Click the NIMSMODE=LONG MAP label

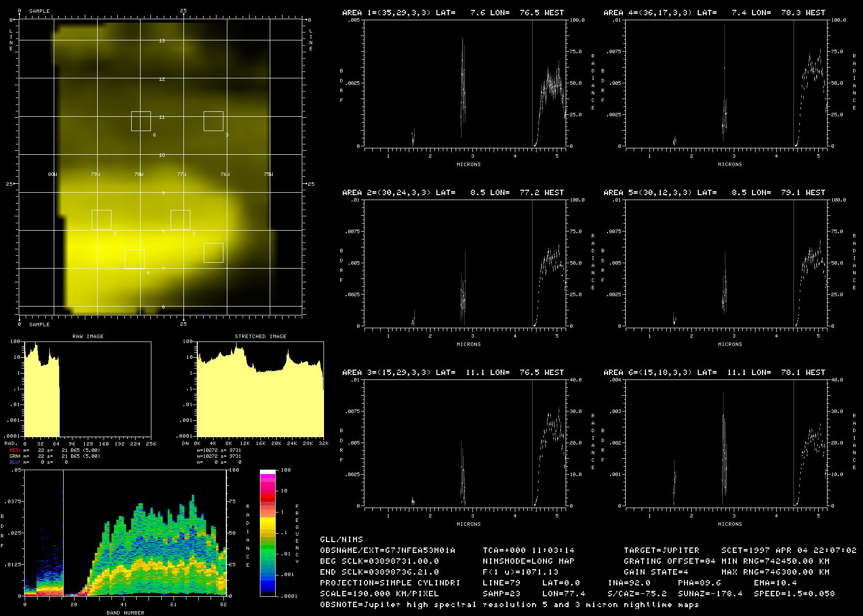[529, 561]
